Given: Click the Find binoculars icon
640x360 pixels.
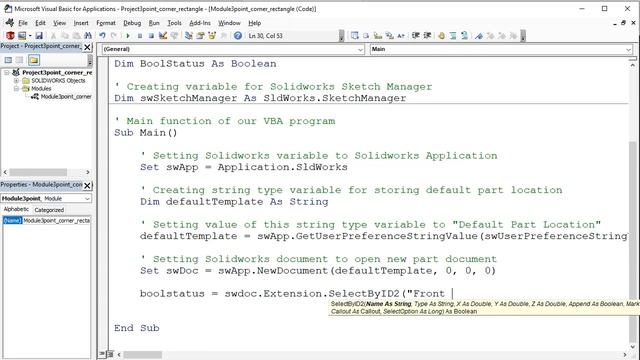Looking at the screenshot, I should pos(88,36).
